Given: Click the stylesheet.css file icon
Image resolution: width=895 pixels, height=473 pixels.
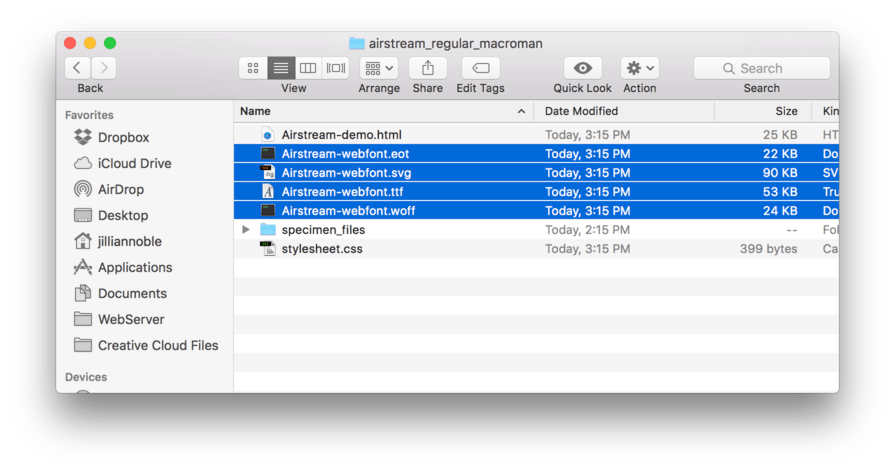Looking at the screenshot, I should (x=267, y=249).
